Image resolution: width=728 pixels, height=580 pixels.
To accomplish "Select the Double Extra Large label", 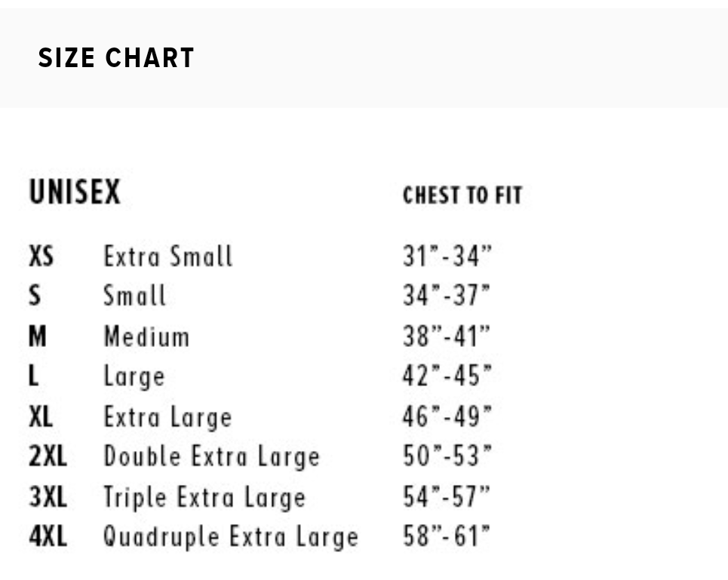I will 212,456.
